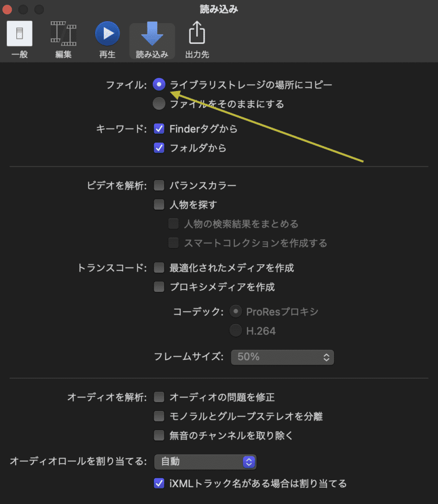Image resolution: width=438 pixels, height=504 pixels.
Task: Check スマートコレクションを作成する option
Action: (x=173, y=243)
